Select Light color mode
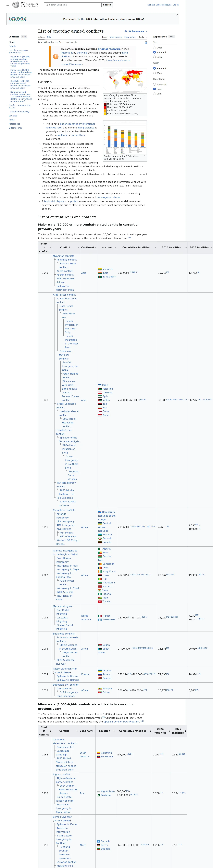Image resolution: width=213 pixels, height=868 pixels. pyautogui.click(x=154, y=89)
